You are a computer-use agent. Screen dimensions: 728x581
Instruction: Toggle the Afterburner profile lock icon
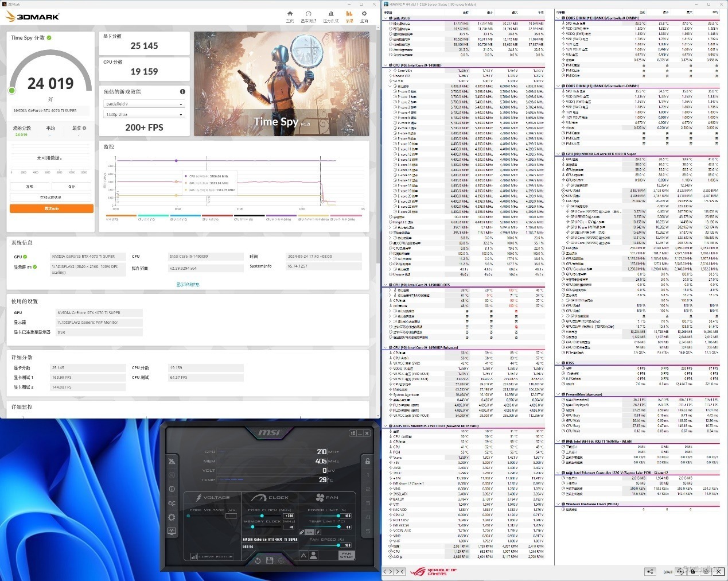pyautogui.click(x=367, y=461)
